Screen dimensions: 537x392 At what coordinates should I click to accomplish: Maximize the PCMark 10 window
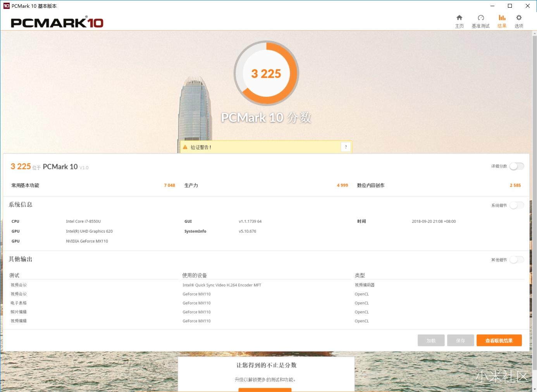[x=510, y=6]
